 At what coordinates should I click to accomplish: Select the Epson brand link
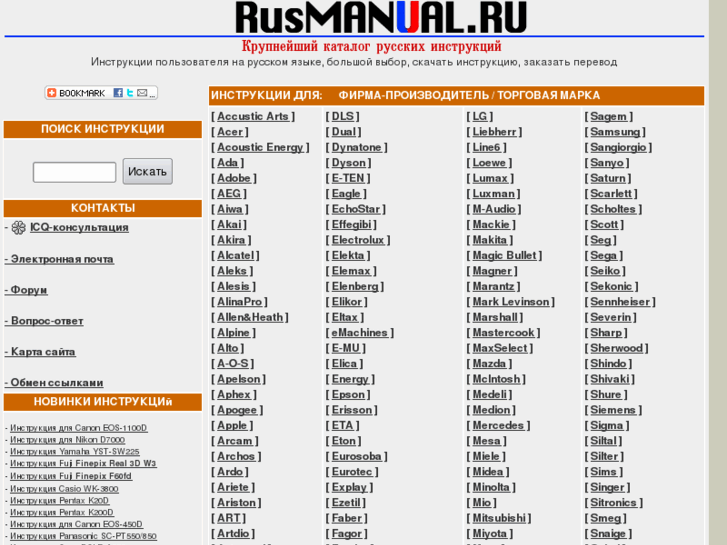click(x=348, y=395)
